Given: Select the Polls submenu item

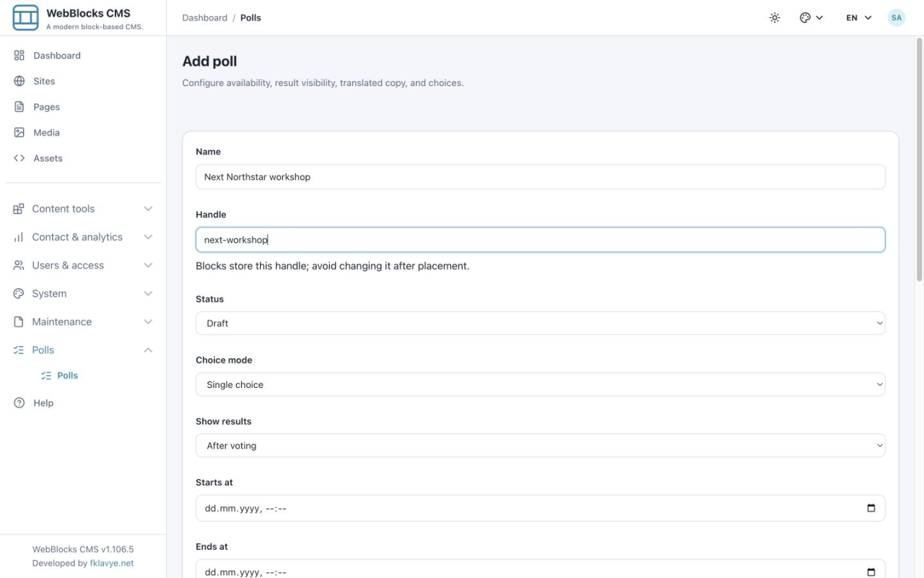Looking at the screenshot, I should tap(67, 376).
